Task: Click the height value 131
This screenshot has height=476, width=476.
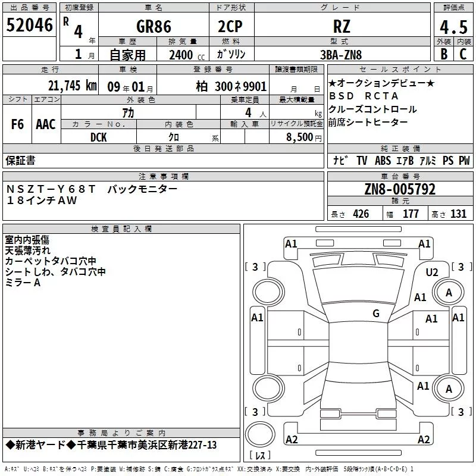Action: (x=458, y=214)
